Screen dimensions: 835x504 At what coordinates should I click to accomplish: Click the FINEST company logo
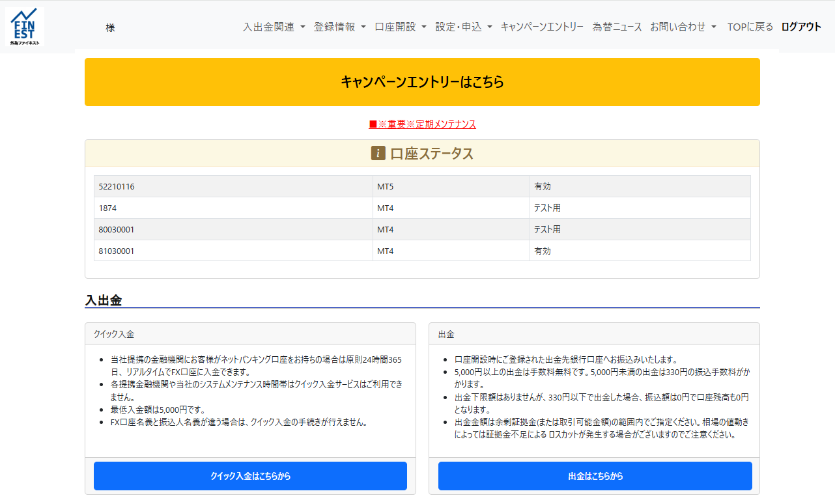(25, 26)
